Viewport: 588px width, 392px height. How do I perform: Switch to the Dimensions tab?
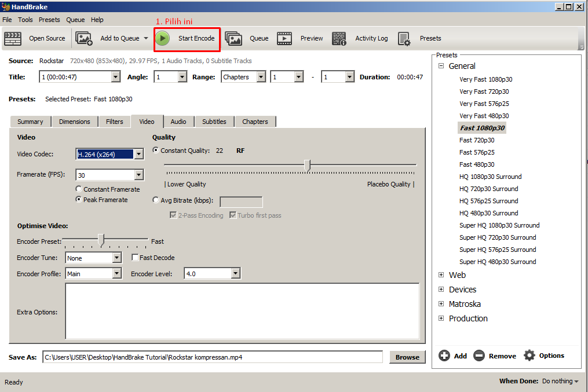pyautogui.click(x=75, y=122)
